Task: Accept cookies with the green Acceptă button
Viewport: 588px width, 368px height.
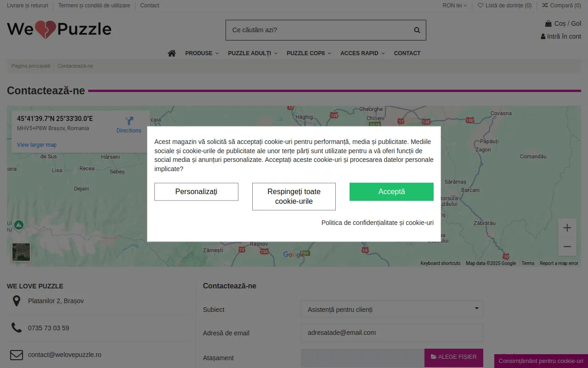Action: 391,192
